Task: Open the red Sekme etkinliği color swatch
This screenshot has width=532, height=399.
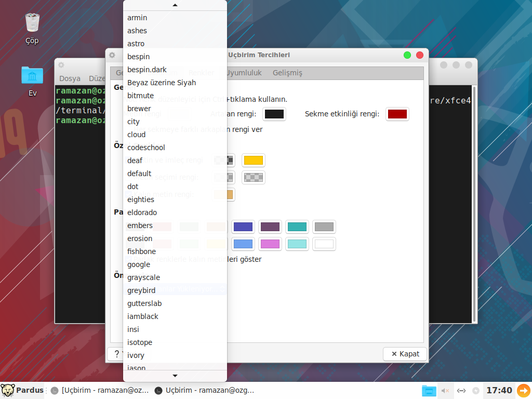Action: coord(397,114)
